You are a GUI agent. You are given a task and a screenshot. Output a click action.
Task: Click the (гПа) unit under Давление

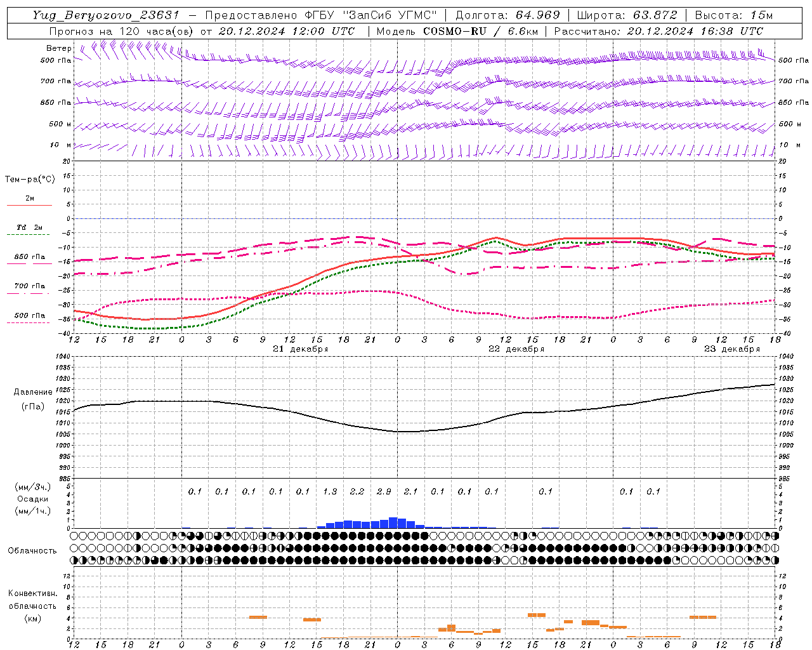(x=33, y=407)
